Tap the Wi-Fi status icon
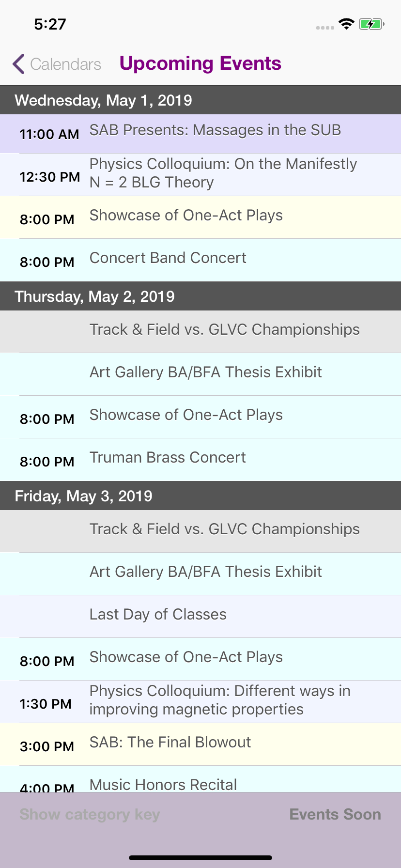401x868 pixels. [346, 24]
